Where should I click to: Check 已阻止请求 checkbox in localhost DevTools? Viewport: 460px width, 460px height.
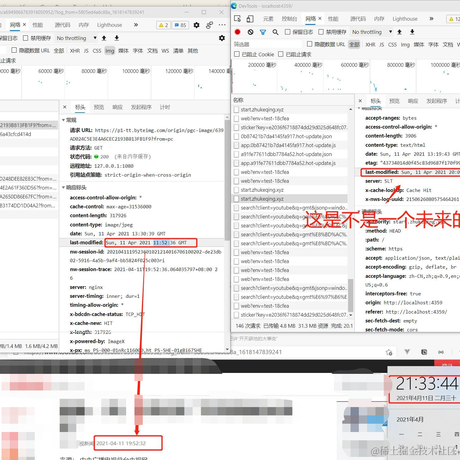coord(281,54)
